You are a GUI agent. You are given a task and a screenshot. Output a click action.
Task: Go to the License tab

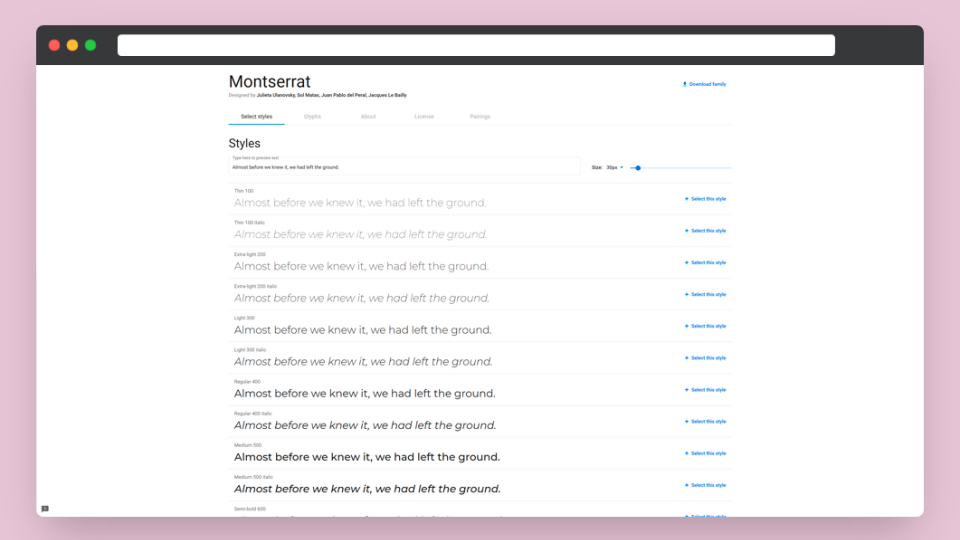pyautogui.click(x=424, y=116)
